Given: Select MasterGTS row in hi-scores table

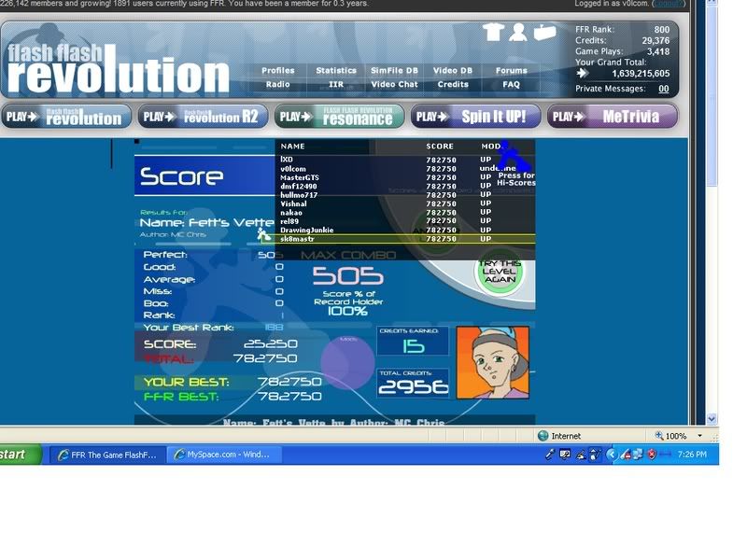Looking at the screenshot, I should (405, 177).
